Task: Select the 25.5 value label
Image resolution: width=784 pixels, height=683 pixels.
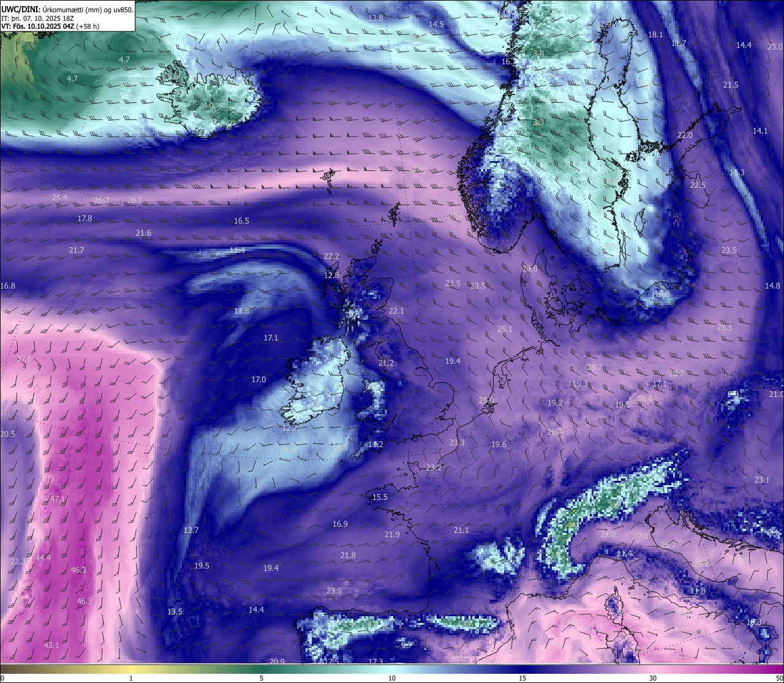Action: (x=725, y=327)
